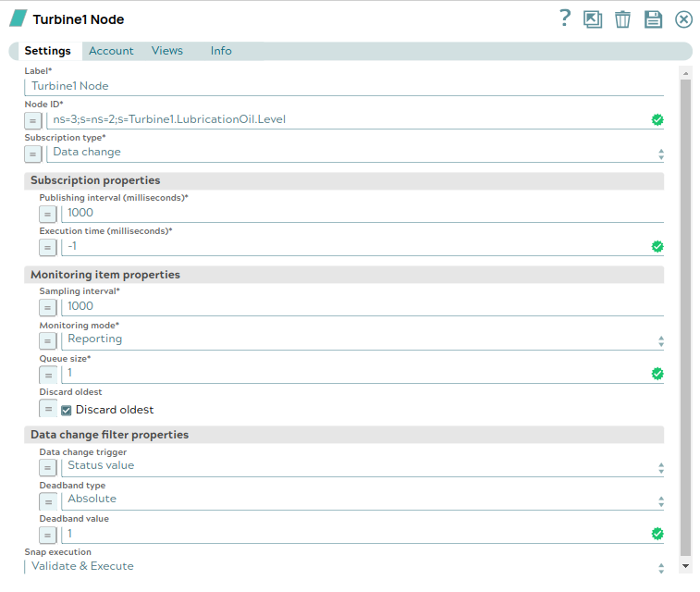Edit the Label input field
The image size is (700, 592).
click(x=344, y=86)
